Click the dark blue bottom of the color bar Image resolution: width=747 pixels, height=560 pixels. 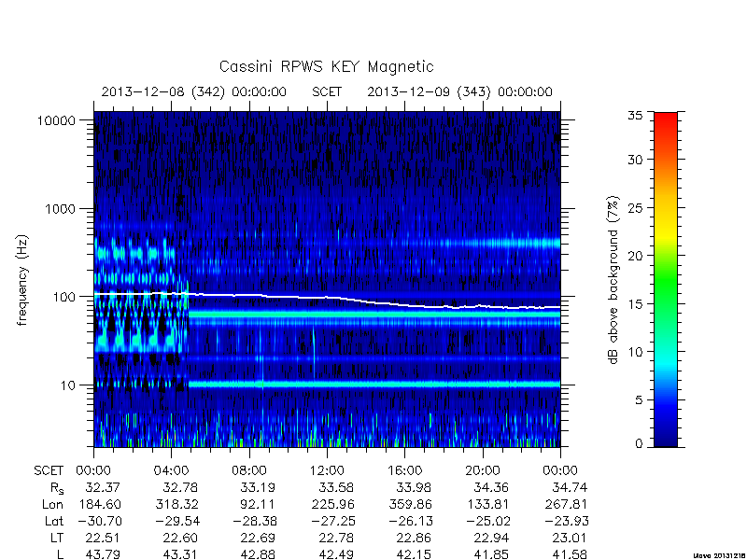666,441
